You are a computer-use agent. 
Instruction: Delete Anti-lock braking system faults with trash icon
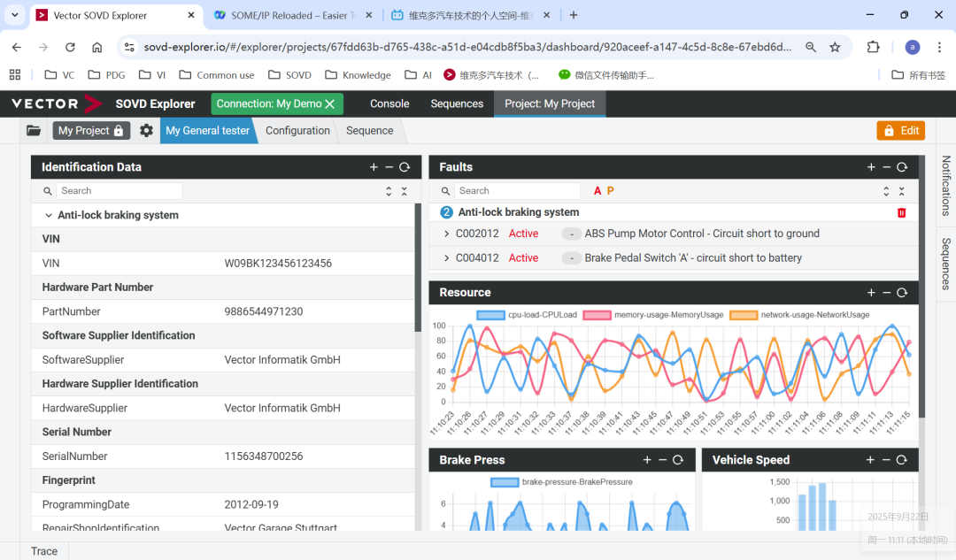[901, 212]
